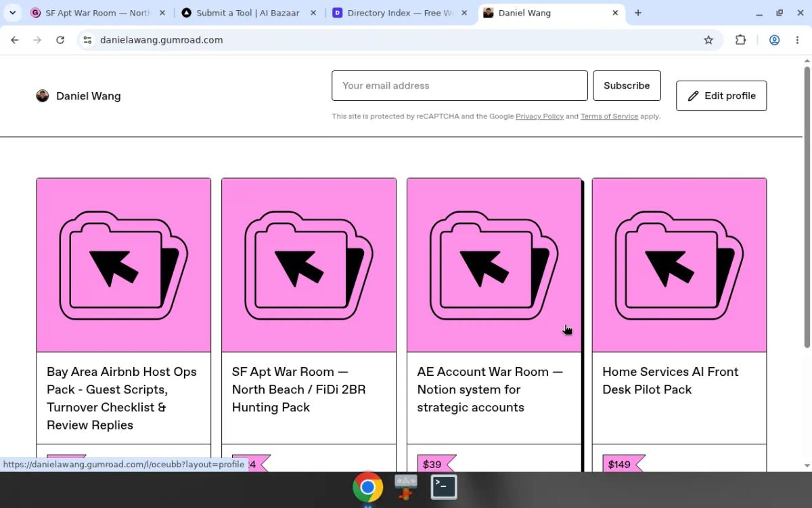Open Home Services AI Front Desk Pilot Pack title
Screen dimensions: 812x508
click(670, 381)
